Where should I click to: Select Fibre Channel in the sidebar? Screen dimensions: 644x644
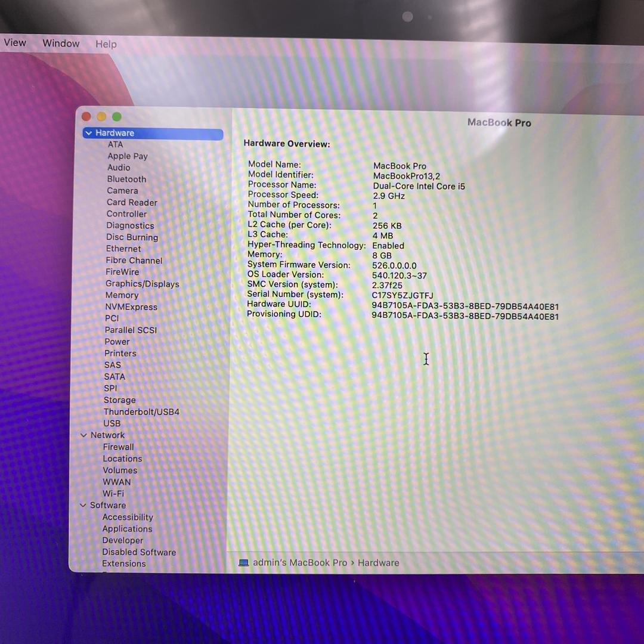134,261
